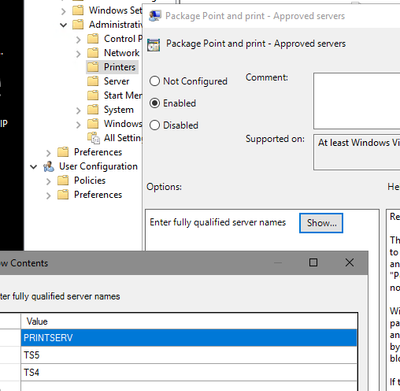Click the Network folder icon
Viewport: 400px width, 391px height.
pos(93,53)
